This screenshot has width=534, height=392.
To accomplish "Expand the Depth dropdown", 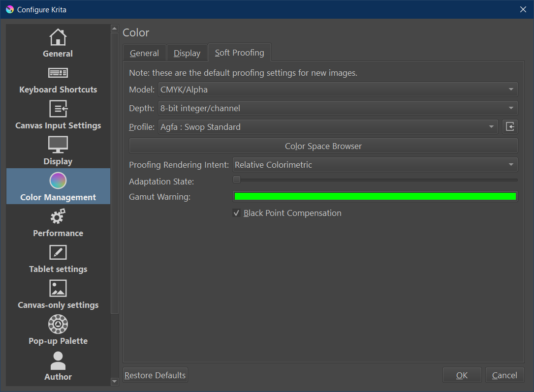I will coord(338,108).
